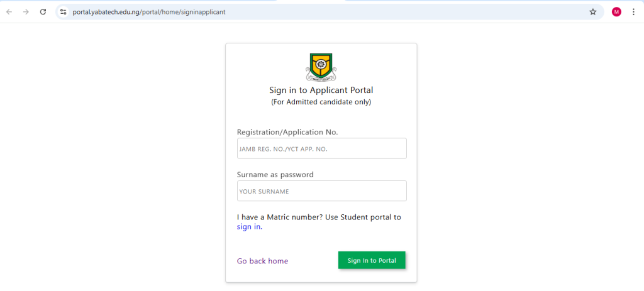The width and height of the screenshot is (644, 291).
Task: Click empty space inside the address bar
Action: pyautogui.click(x=407, y=12)
